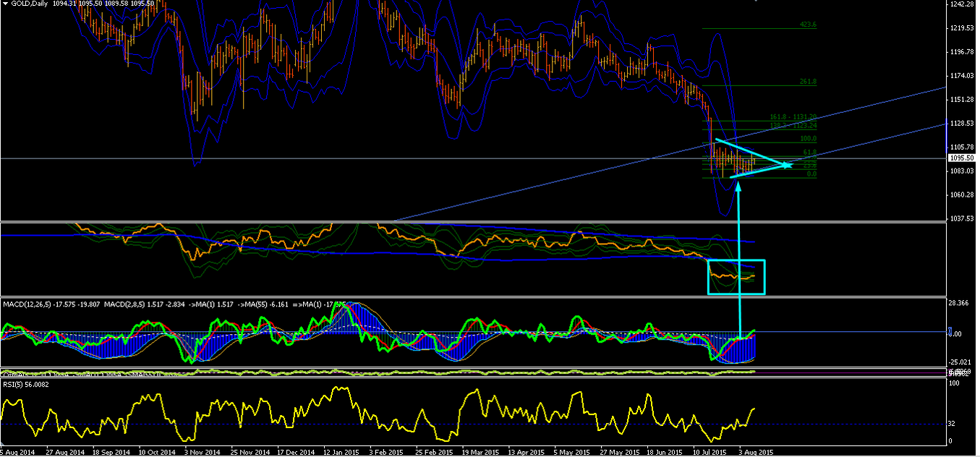Screen dimensions: 980x457
Task: Select the 100.0 Fibonacci level label
Action: click(x=808, y=138)
